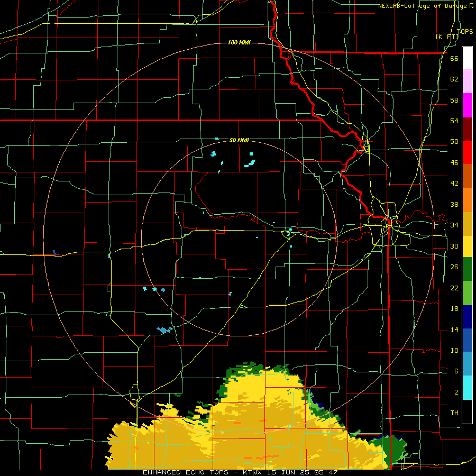Viewport: 476px width, 476px height.
Task: Click the dark red 50-54 kft swatch
Action: pos(467,129)
